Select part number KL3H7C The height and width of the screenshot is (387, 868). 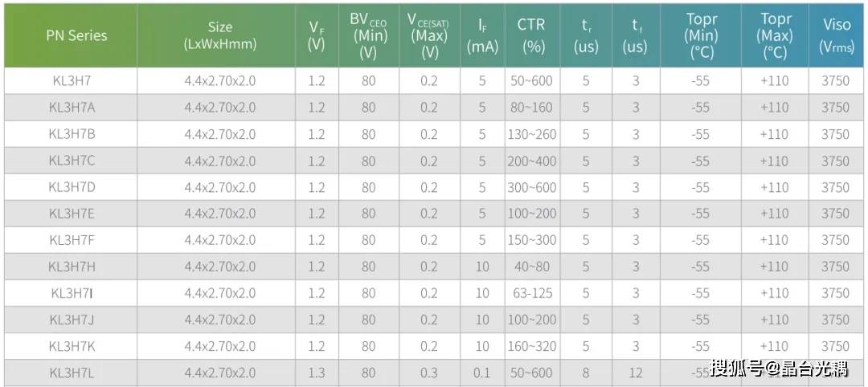[72, 161]
